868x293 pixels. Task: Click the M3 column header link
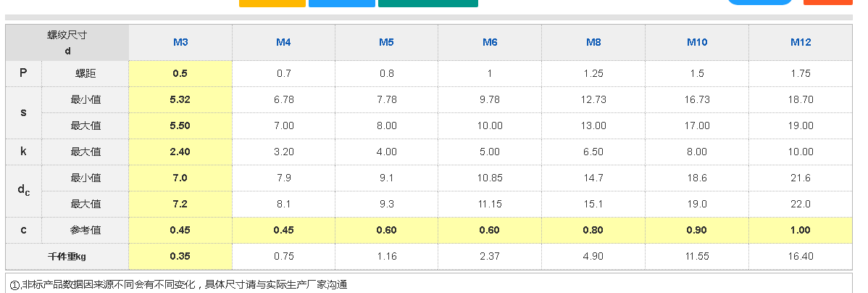point(180,43)
